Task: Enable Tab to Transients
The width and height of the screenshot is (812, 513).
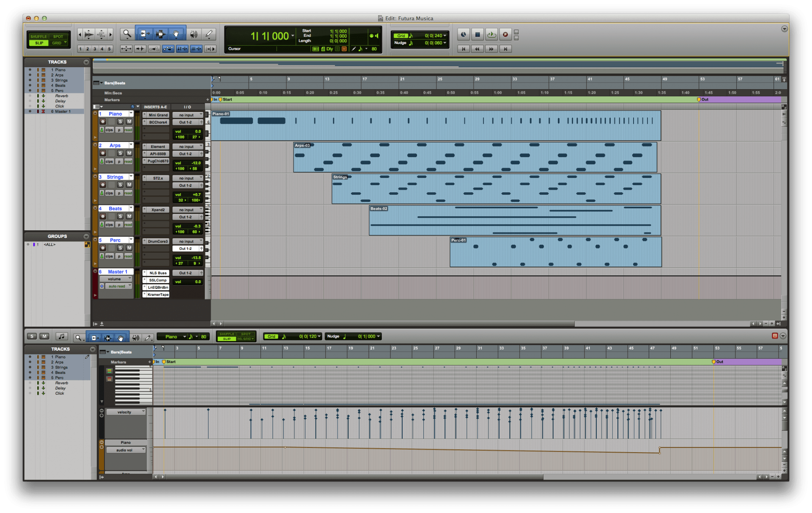Action: coord(140,49)
